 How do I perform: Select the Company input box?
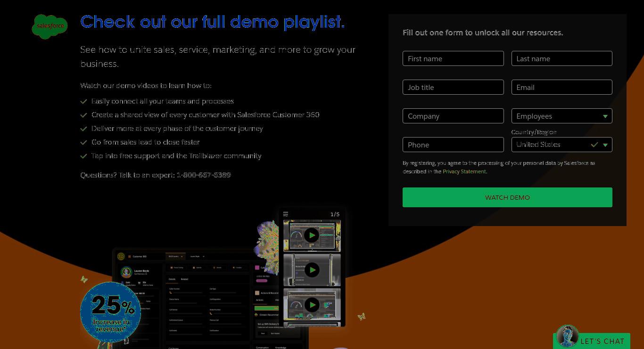tap(453, 116)
